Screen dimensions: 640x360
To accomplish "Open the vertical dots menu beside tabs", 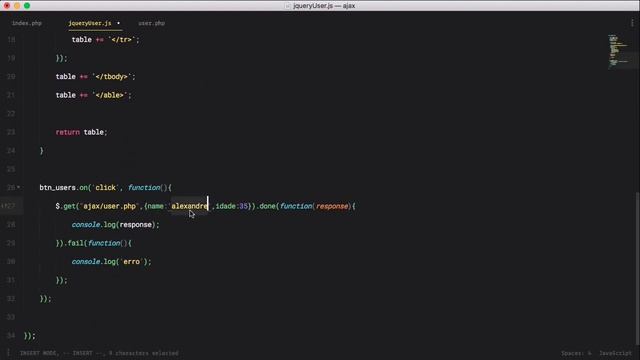I will click(x=632, y=23).
